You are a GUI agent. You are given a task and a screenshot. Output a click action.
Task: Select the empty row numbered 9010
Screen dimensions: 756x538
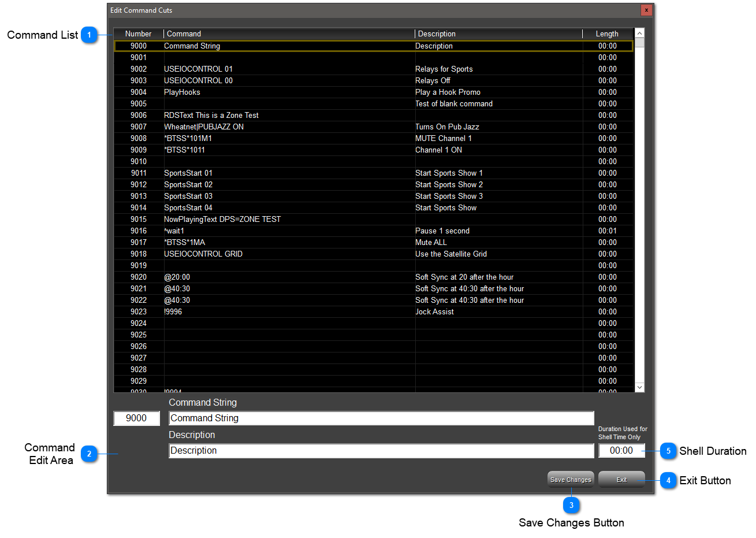coord(374,162)
